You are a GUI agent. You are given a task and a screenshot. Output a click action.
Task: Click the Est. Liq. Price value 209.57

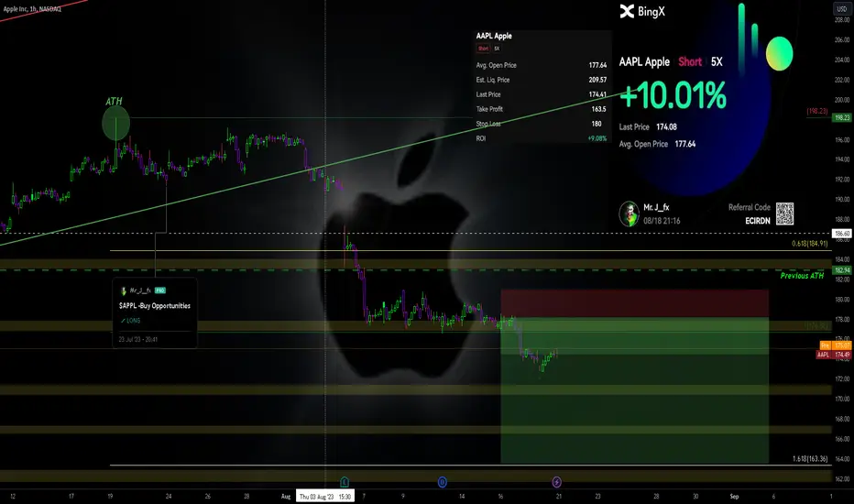(x=597, y=80)
